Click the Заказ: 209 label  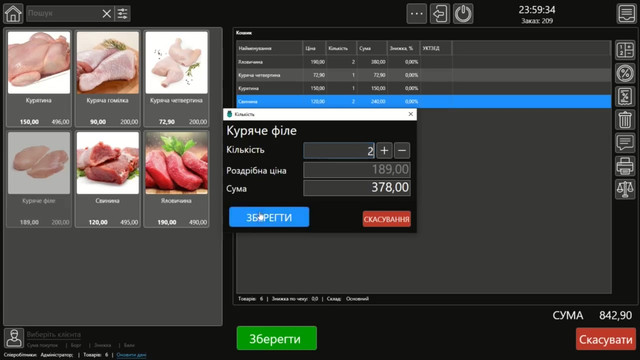tap(537, 21)
